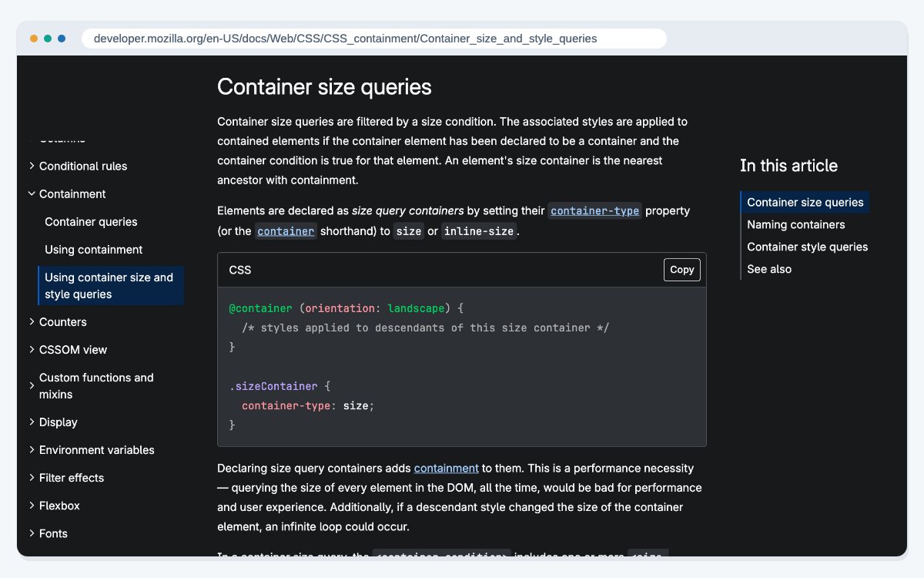Click the Container size queries heading
The width and height of the screenshot is (924, 578).
tap(324, 87)
